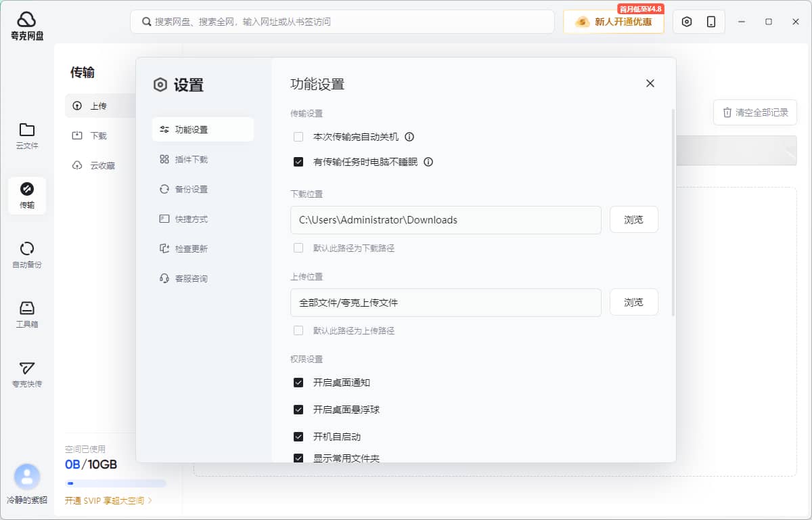Screen dimensions: 812x520
Task: Click the 空间已使用 label
Action: click(85, 449)
